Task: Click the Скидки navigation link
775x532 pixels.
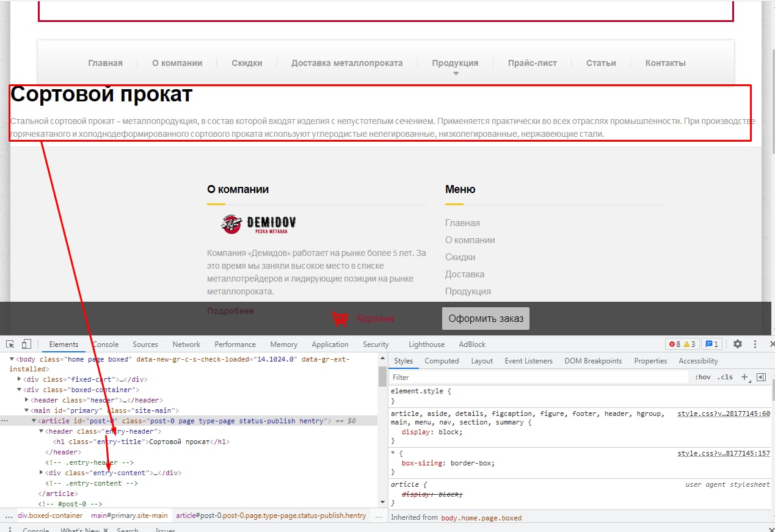Action: click(247, 63)
